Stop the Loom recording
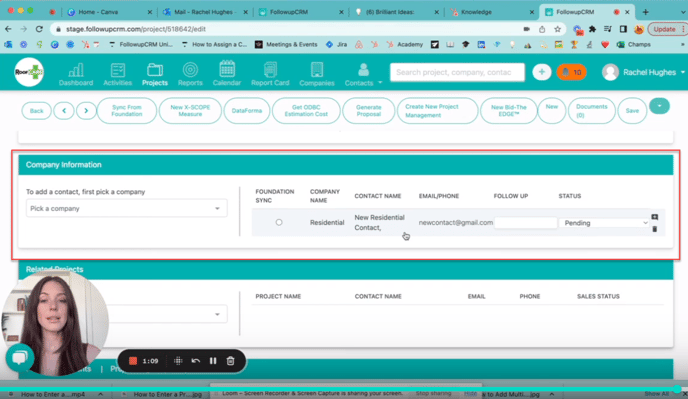Image resolution: width=688 pixels, height=399 pixels. click(133, 361)
